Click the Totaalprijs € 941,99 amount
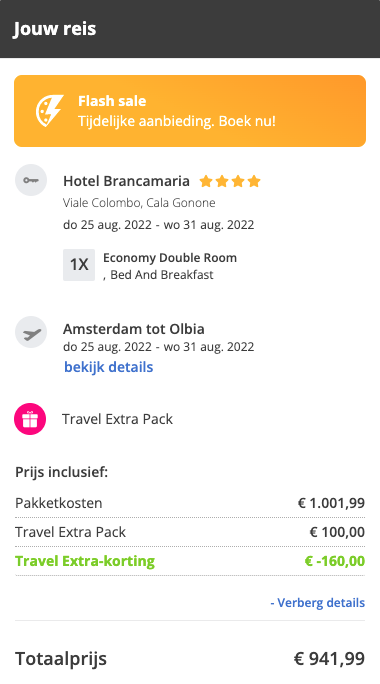 [x=329, y=658]
